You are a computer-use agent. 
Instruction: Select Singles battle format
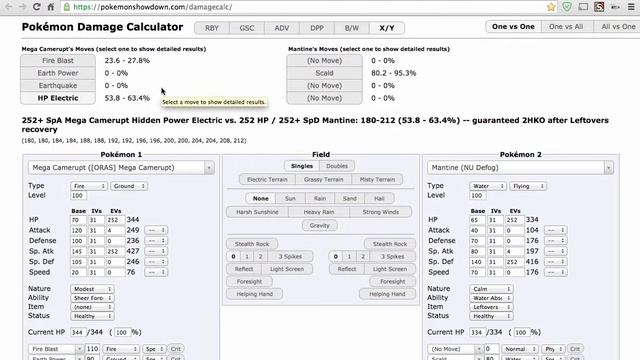coord(302,166)
